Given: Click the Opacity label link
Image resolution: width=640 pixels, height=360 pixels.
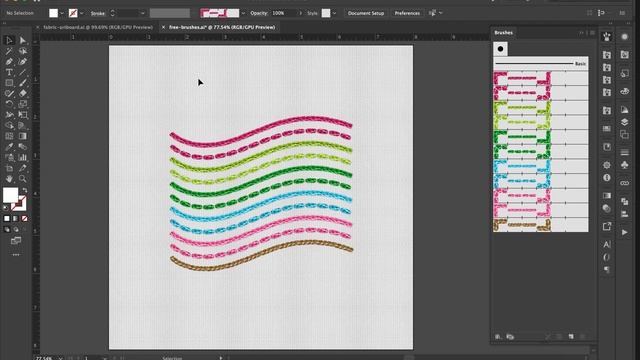Looking at the screenshot, I should (x=259, y=13).
